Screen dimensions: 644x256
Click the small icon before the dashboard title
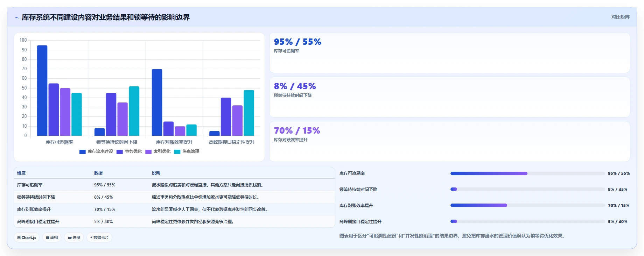(x=16, y=17)
